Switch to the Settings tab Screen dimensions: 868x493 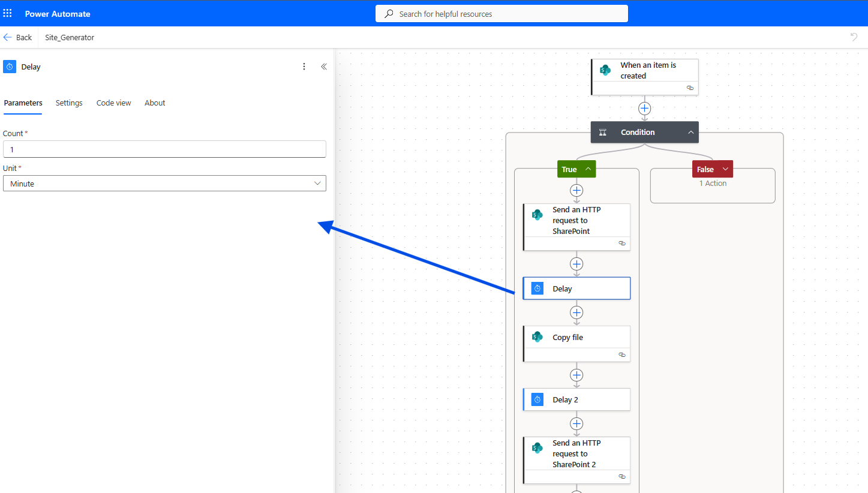(x=69, y=103)
